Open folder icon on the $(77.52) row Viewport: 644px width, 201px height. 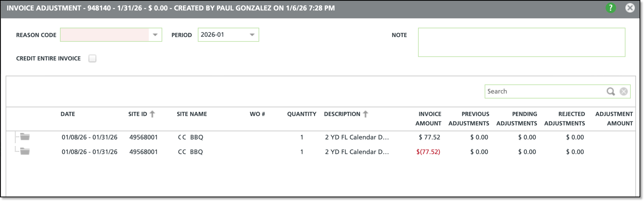point(25,151)
